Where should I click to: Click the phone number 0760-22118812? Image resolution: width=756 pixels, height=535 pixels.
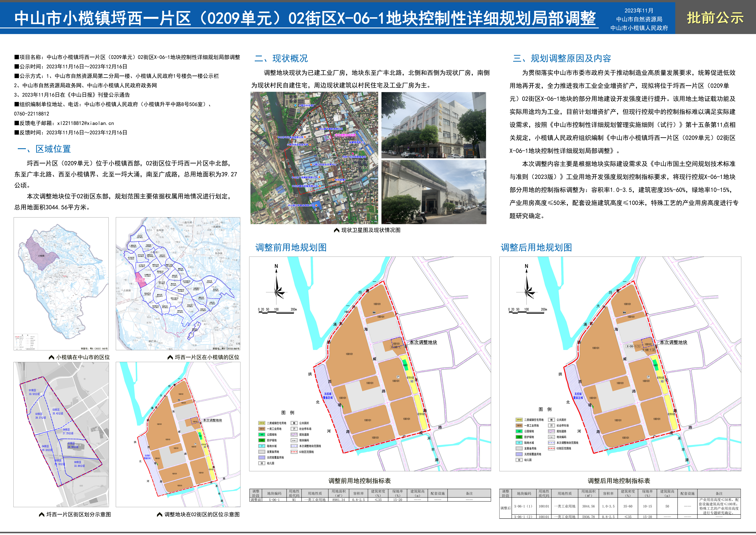[x=32, y=114]
